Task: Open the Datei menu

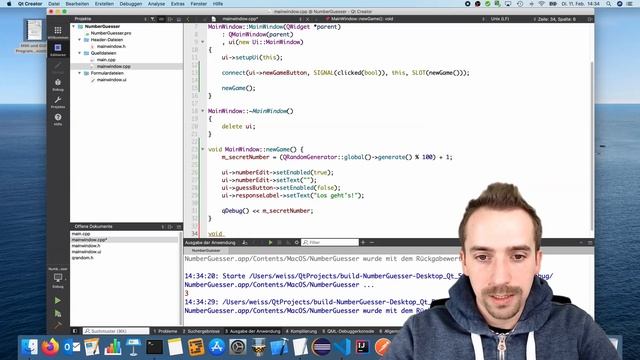Action: pyautogui.click(x=54, y=4)
